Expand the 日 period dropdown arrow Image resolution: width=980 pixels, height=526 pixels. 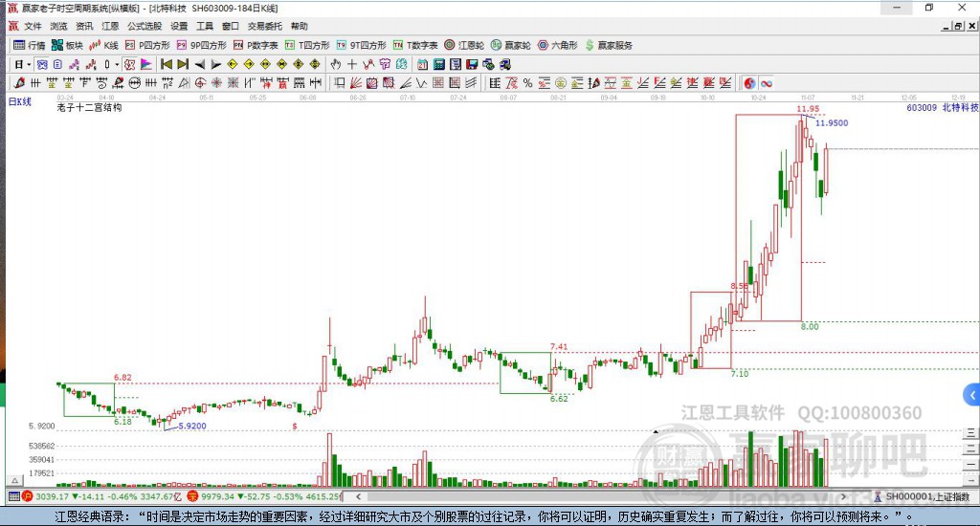29,64
